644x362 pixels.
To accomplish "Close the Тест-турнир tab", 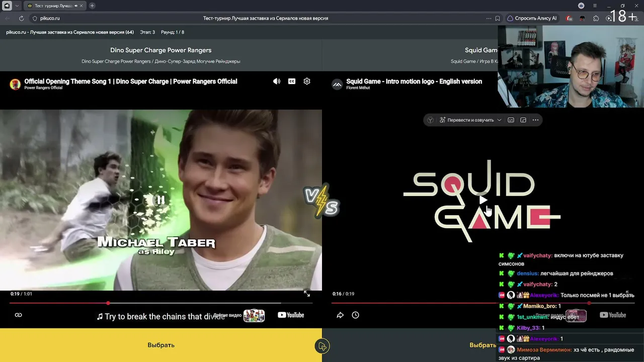I will 82,6.
